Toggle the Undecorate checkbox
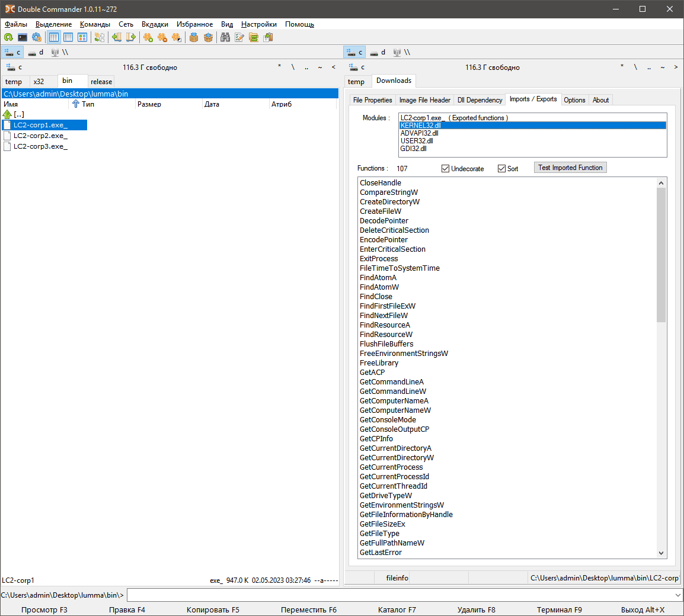684x616 pixels. [446, 169]
